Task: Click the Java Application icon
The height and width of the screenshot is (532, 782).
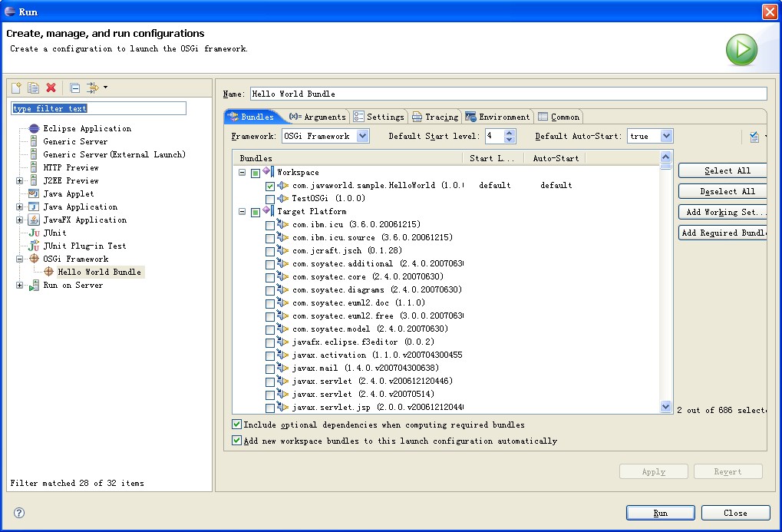Action: point(34,207)
